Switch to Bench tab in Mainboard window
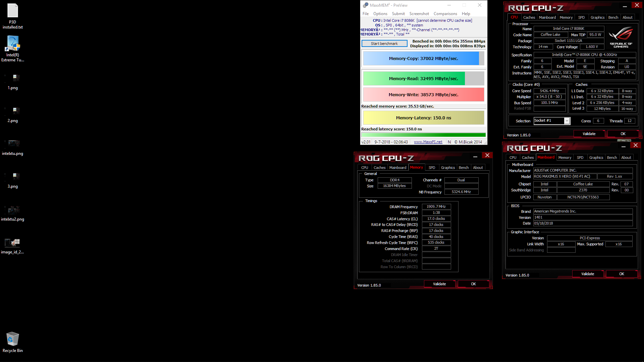This screenshot has width=644, height=362. pyautogui.click(x=612, y=158)
